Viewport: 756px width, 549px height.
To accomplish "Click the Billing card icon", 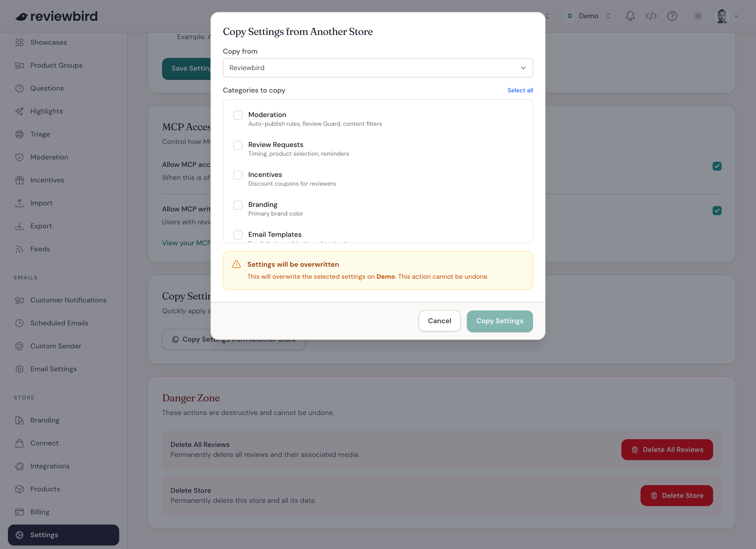I will (x=19, y=512).
